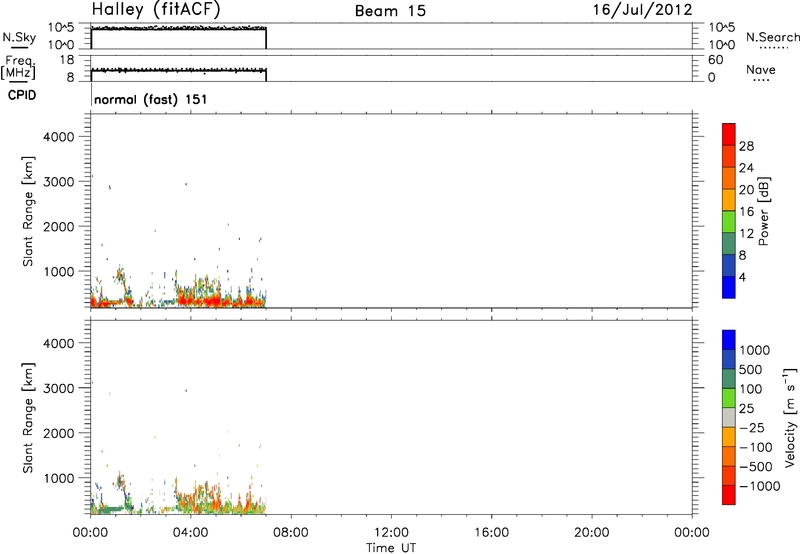Click the 'Velocity [m s⁻¹]' color bar label
This screenshot has height=554, width=800.
click(790, 417)
